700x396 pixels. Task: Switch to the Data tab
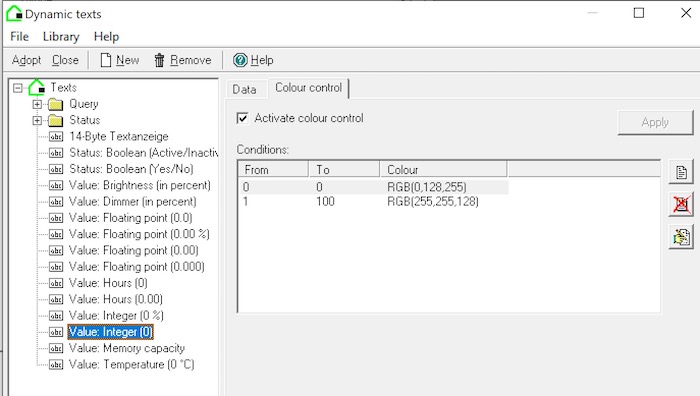(x=245, y=89)
